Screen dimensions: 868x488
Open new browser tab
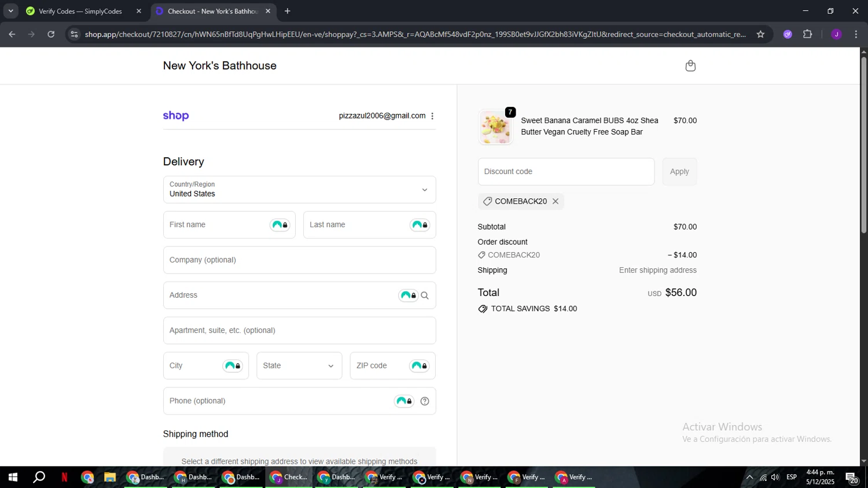(288, 11)
